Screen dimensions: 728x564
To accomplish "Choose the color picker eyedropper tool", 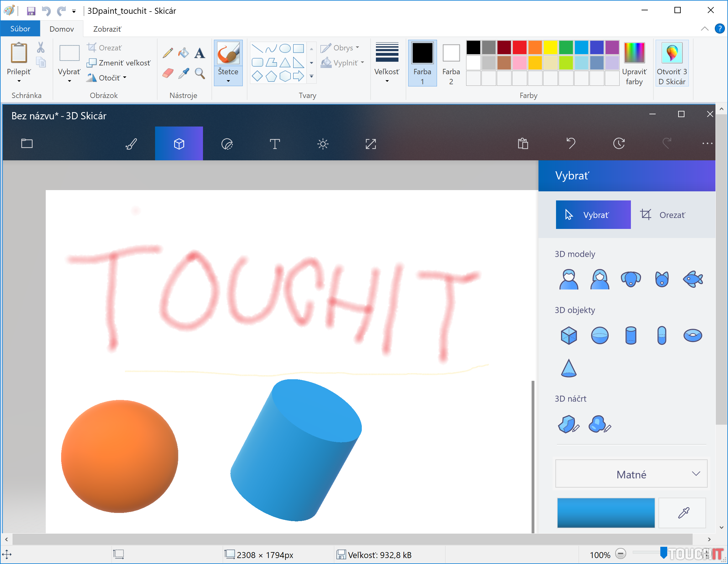I will [184, 73].
